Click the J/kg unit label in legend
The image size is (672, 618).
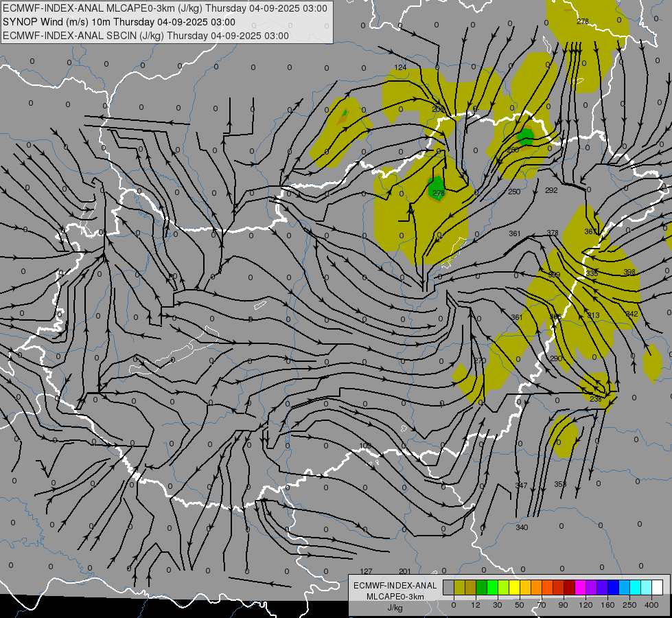tap(395, 608)
